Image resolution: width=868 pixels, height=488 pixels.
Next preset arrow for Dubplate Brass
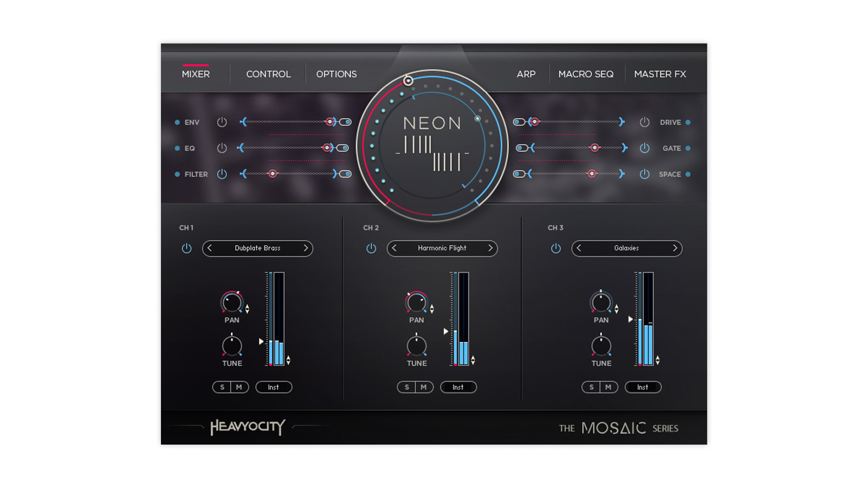(306, 248)
